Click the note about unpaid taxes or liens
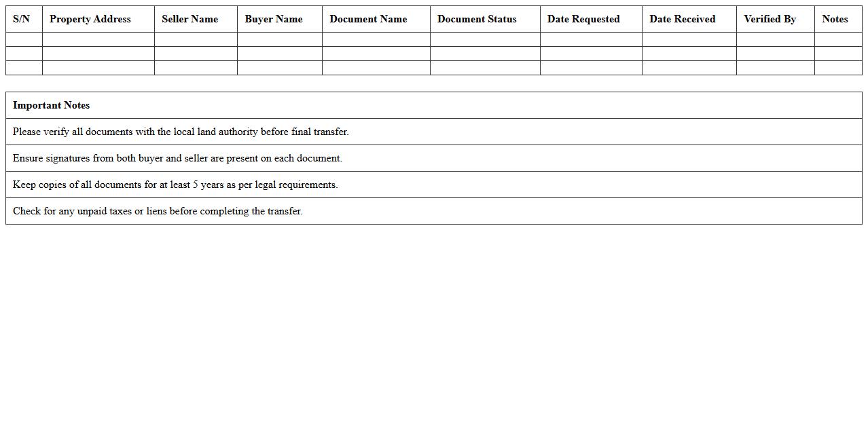 [x=158, y=211]
